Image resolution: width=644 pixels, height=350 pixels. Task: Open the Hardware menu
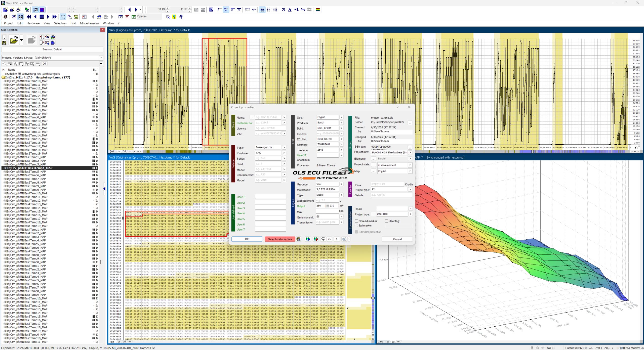tap(33, 23)
